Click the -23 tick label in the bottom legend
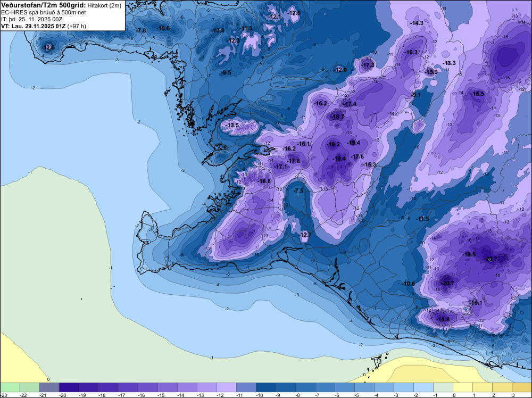 coord(3,395)
